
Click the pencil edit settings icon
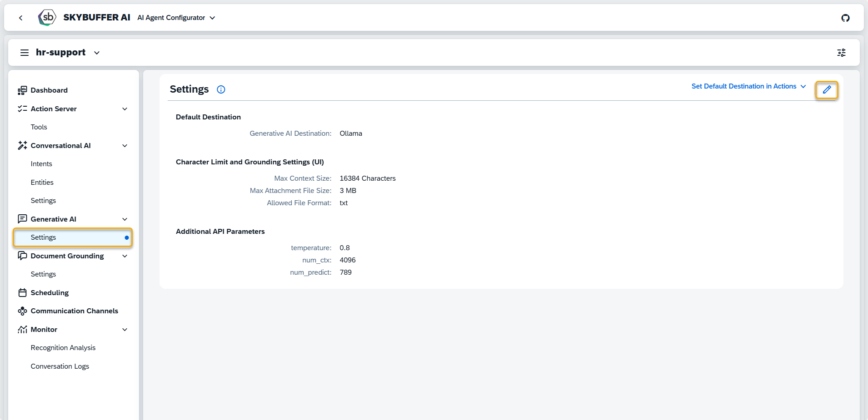pyautogui.click(x=826, y=90)
